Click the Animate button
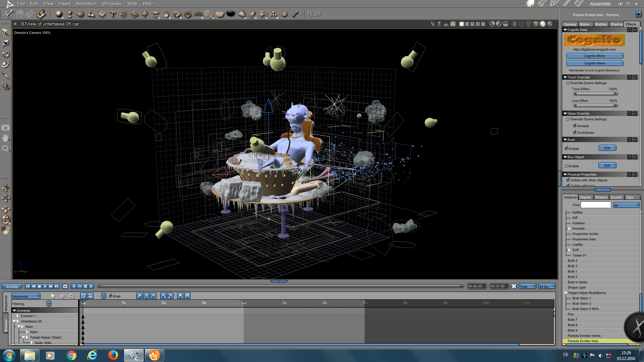The image size is (644, 362). 12,287
